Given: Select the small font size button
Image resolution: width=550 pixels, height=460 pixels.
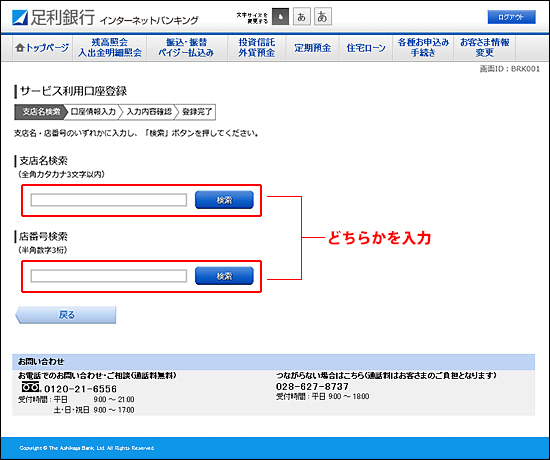Looking at the screenshot, I should click(281, 17).
